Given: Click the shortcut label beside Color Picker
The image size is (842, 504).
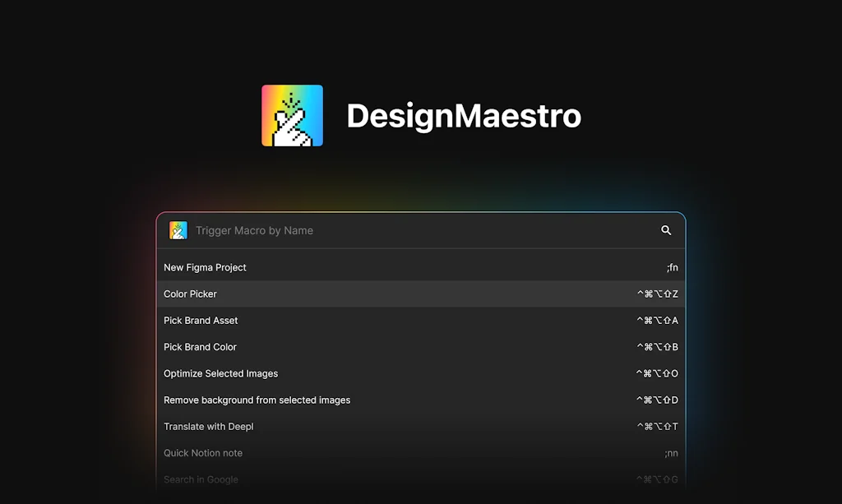Looking at the screenshot, I should click(658, 294).
